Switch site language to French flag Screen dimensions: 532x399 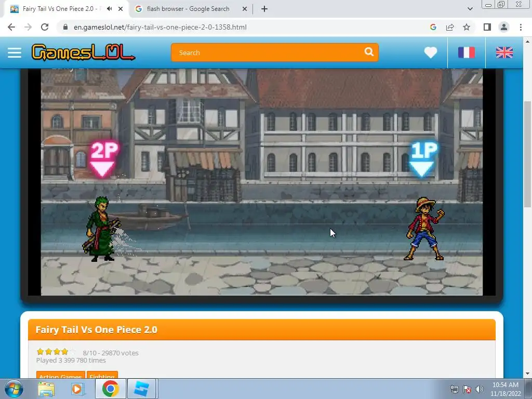(x=467, y=52)
